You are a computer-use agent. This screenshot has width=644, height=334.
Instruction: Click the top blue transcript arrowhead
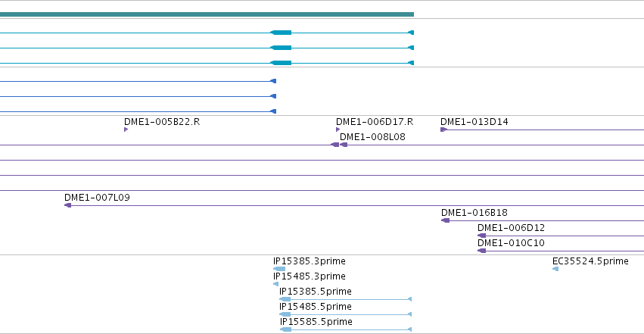tap(273, 81)
